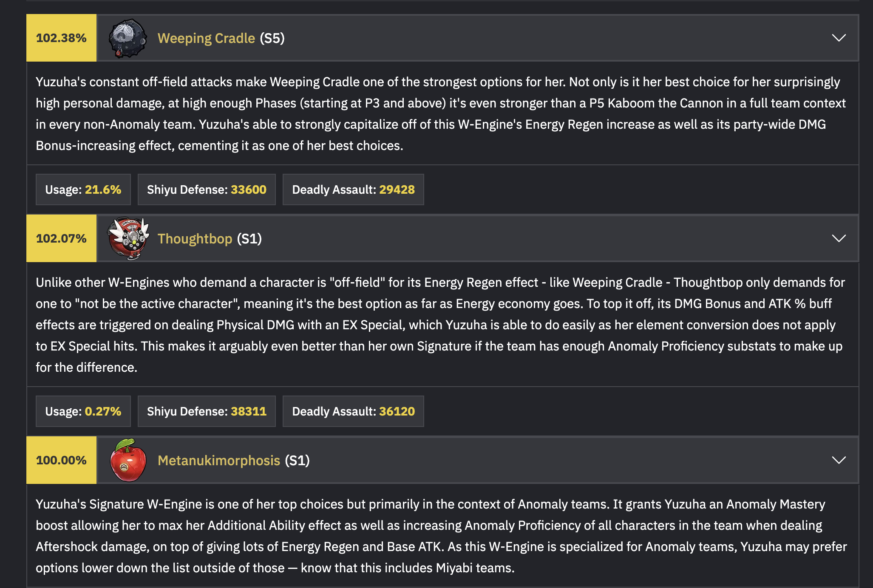Click the Weeping Cradle W-Engine icon

coord(128,38)
